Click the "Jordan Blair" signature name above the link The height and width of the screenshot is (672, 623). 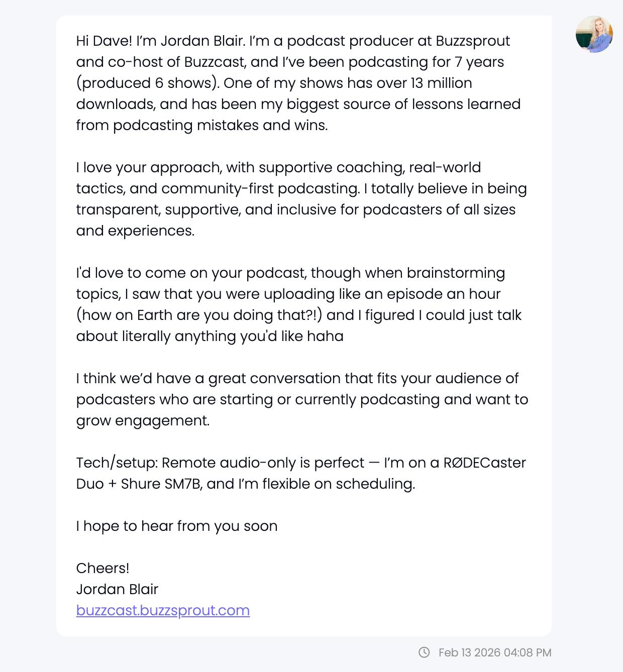(x=117, y=589)
